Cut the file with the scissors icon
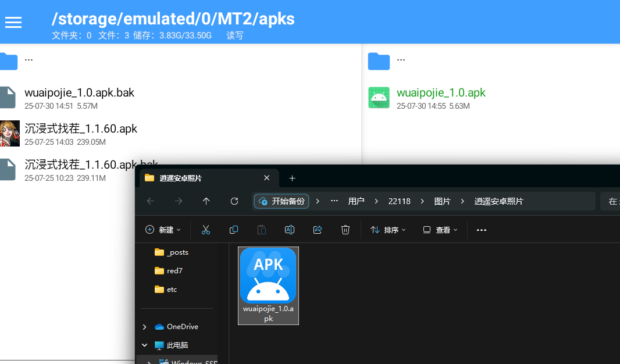Image resolution: width=620 pixels, height=364 pixels. pyautogui.click(x=205, y=230)
